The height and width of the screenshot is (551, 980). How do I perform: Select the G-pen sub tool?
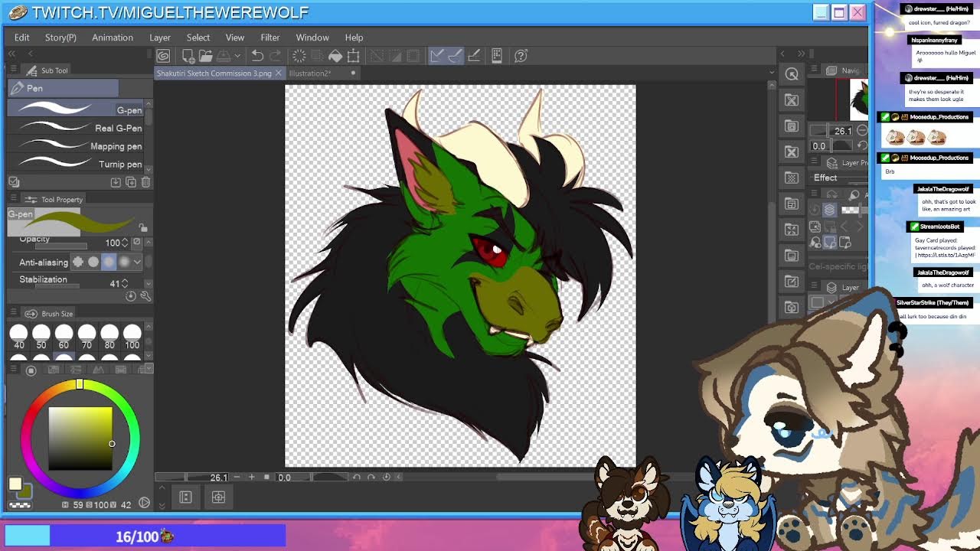click(77, 109)
